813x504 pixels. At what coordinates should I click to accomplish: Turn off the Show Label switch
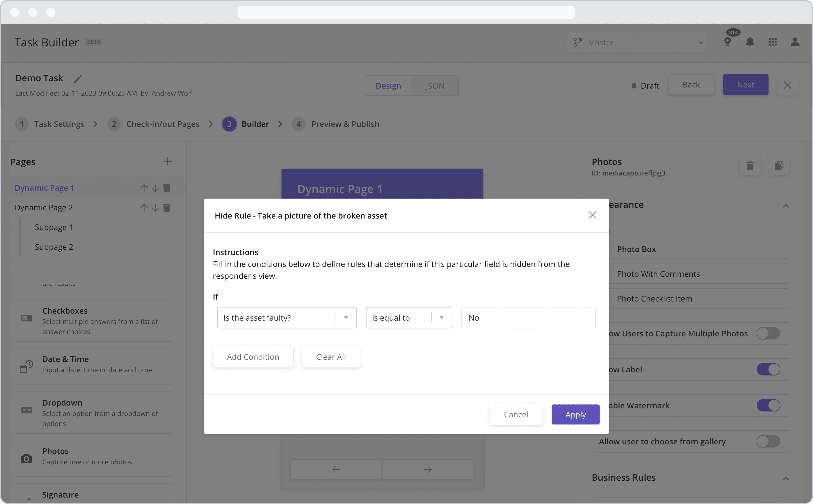pos(768,369)
